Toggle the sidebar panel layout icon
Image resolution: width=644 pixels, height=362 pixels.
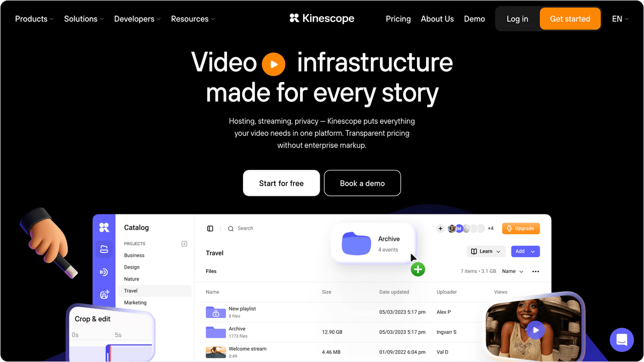210,228
